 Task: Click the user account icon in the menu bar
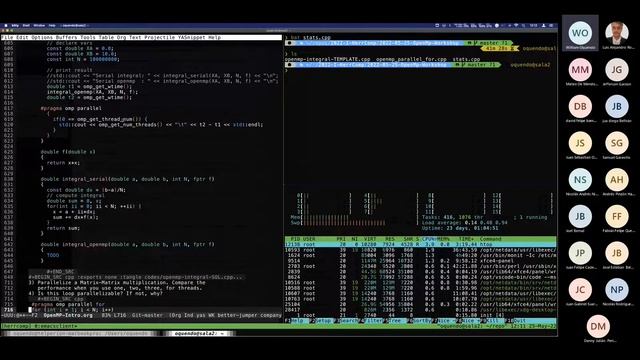543,25
